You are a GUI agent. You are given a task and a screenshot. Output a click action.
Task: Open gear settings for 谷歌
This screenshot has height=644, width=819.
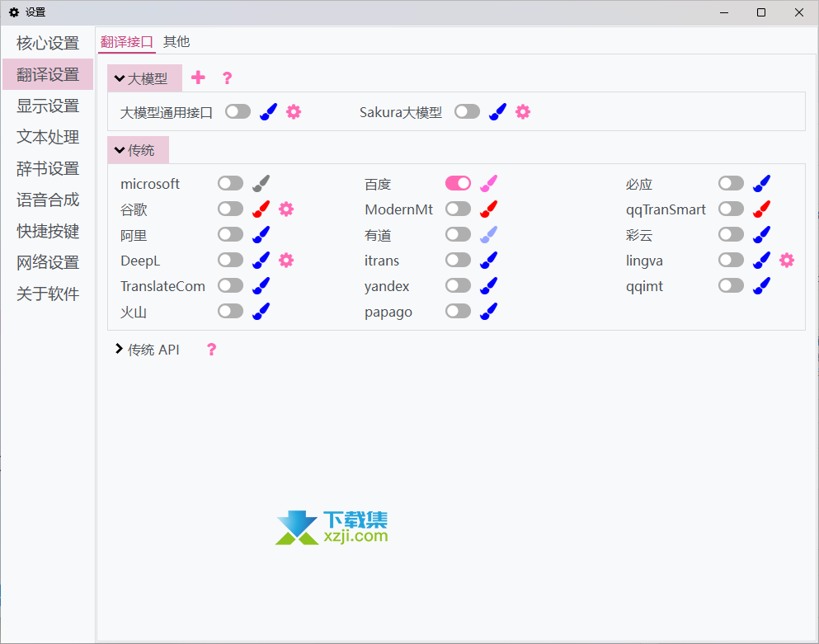pos(286,209)
